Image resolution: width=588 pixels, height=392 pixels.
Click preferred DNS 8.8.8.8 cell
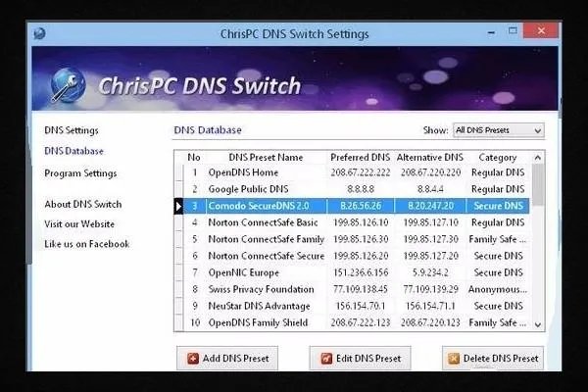coord(361,189)
